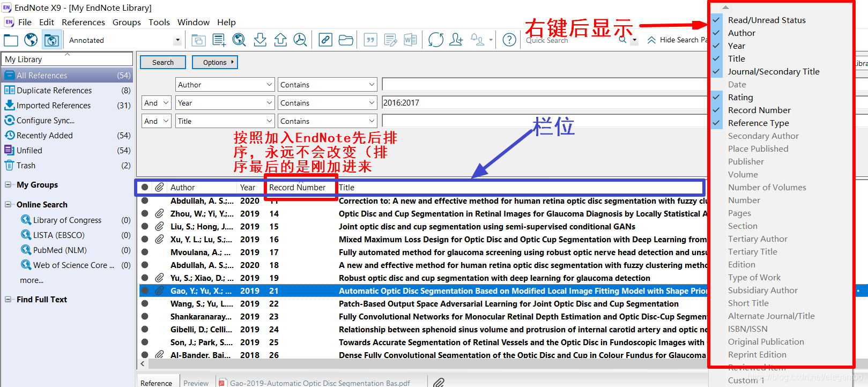Click the Insert Citation quote icon
Screen dimensions: 868x387
(x=370, y=40)
